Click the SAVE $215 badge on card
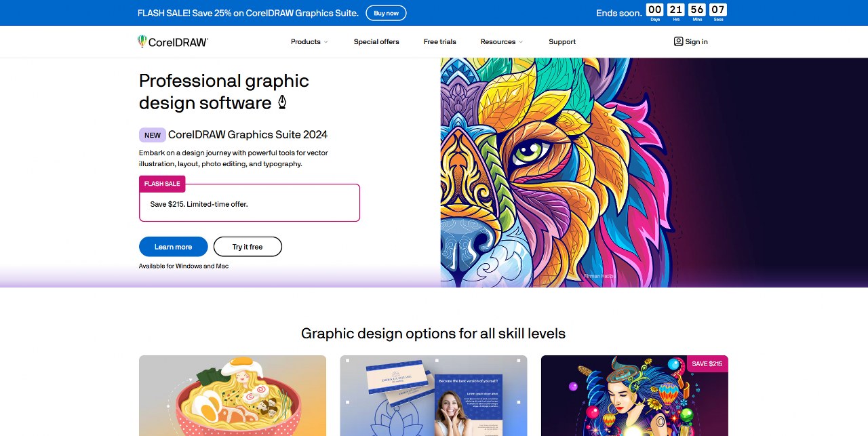The width and height of the screenshot is (868, 436). [x=707, y=363]
